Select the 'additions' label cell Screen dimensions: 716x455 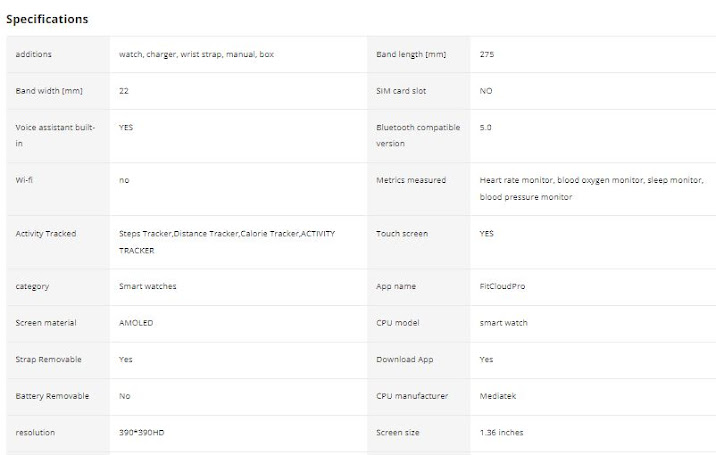(x=34, y=54)
